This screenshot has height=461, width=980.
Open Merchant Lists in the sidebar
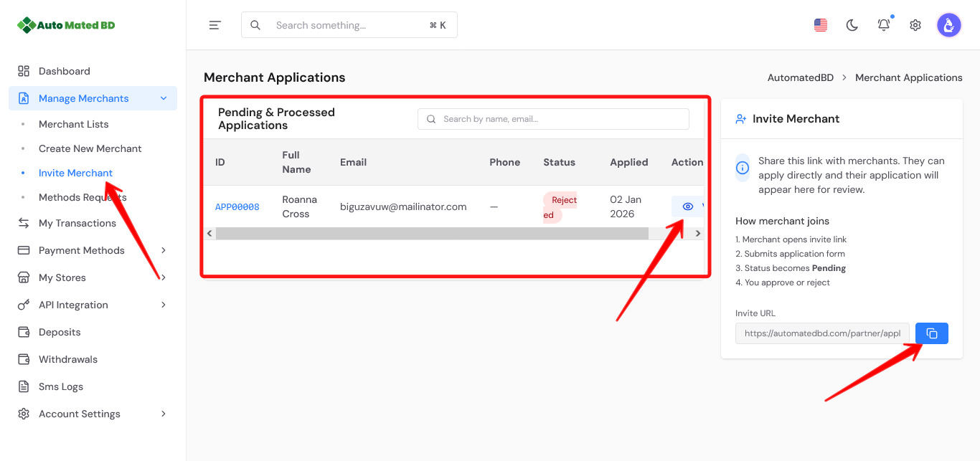(74, 124)
